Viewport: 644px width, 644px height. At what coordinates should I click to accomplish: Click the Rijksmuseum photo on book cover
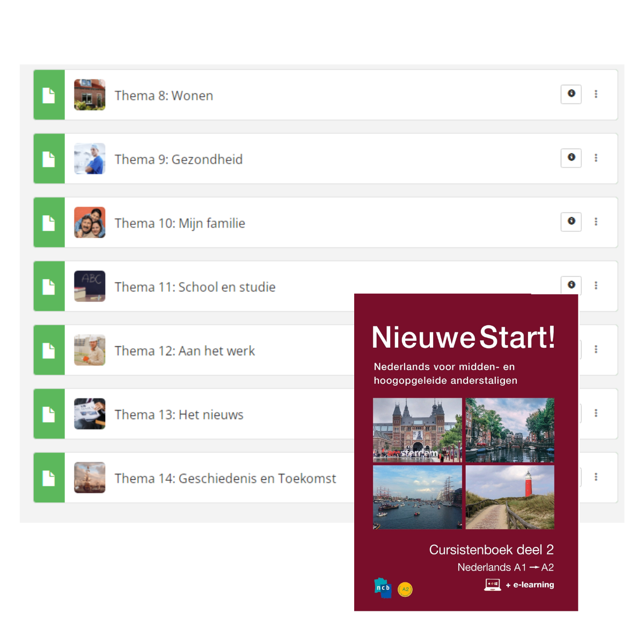point(418,430)
